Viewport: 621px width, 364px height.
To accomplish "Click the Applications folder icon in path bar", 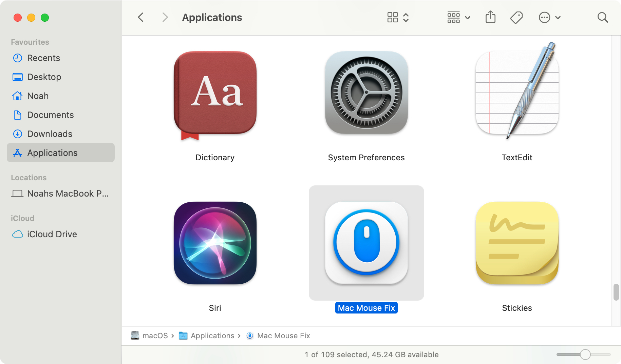I will pos(183,336).
